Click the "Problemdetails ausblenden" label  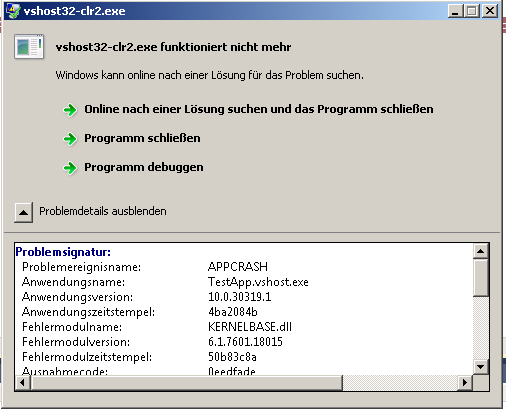[x=103, y=211]
